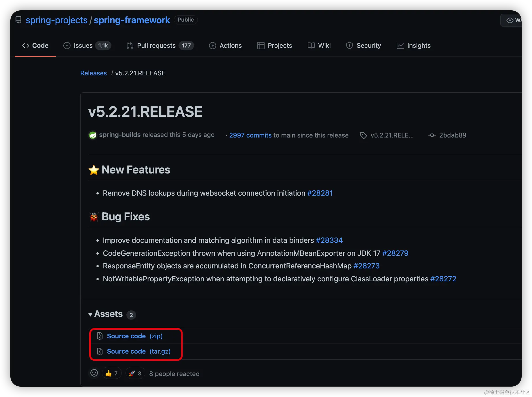Go to the Actions tab

click(225, 45)
